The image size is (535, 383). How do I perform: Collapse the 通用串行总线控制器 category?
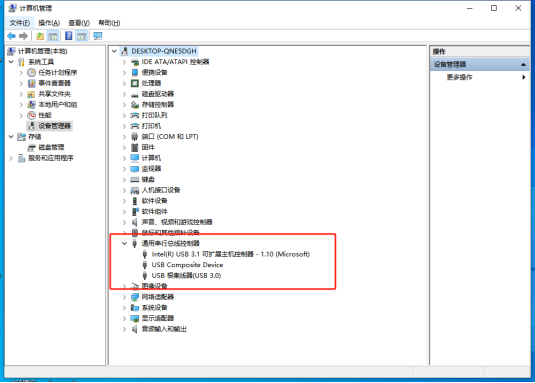[124, 243]
